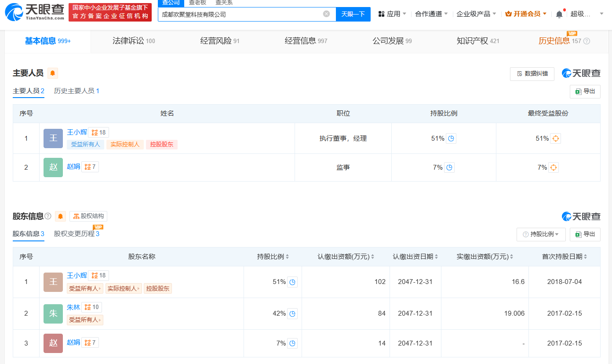Click the 朱 avatar in the shareholder table
The image size is (612, 364).
point(53,313)
